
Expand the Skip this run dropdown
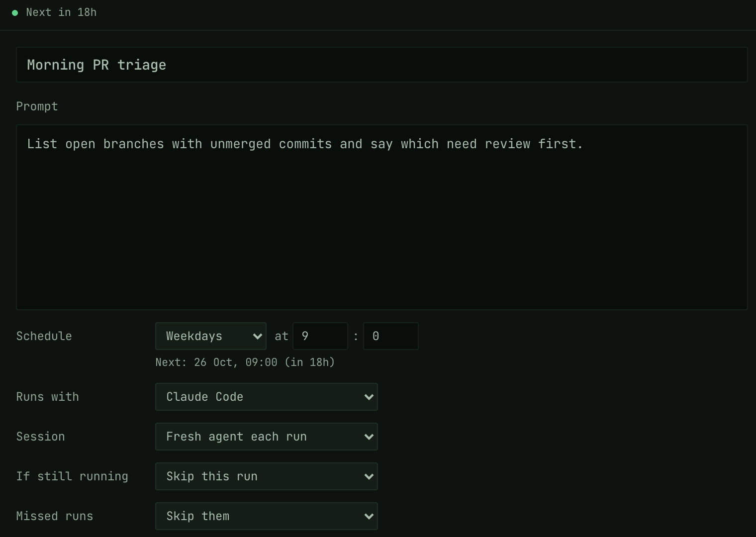(267, 476)
